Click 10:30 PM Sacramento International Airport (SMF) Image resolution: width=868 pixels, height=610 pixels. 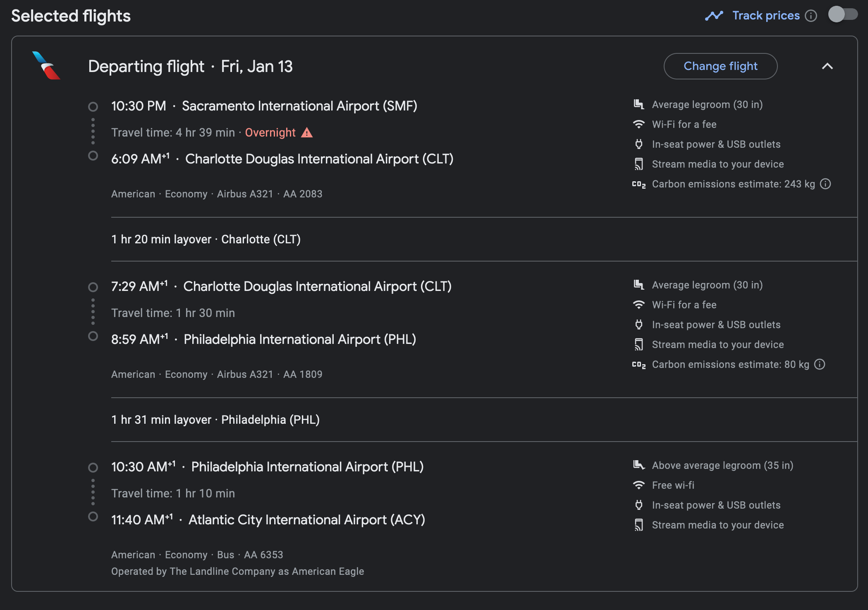pos(264,106)
